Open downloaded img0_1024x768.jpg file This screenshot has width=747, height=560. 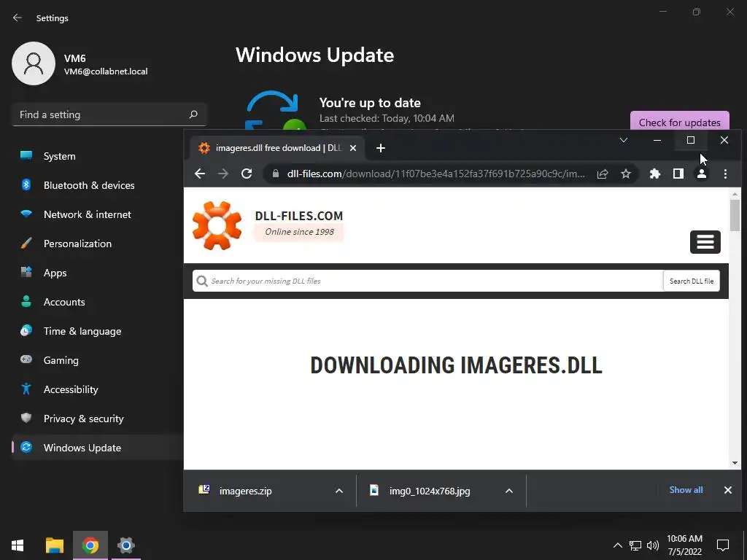point(429,491)
